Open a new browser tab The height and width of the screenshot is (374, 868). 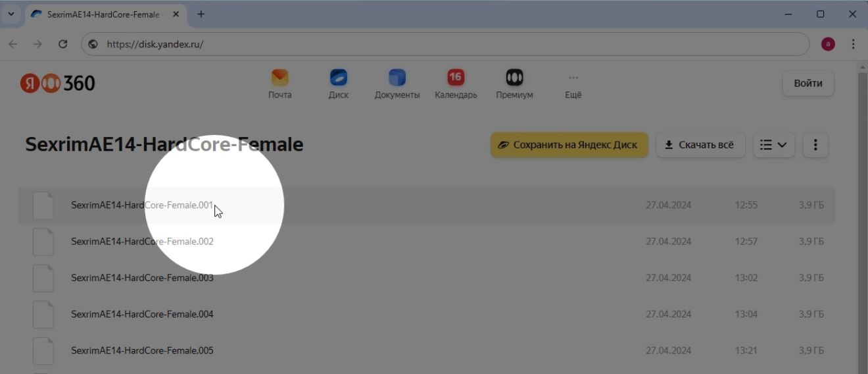[201, 14]
